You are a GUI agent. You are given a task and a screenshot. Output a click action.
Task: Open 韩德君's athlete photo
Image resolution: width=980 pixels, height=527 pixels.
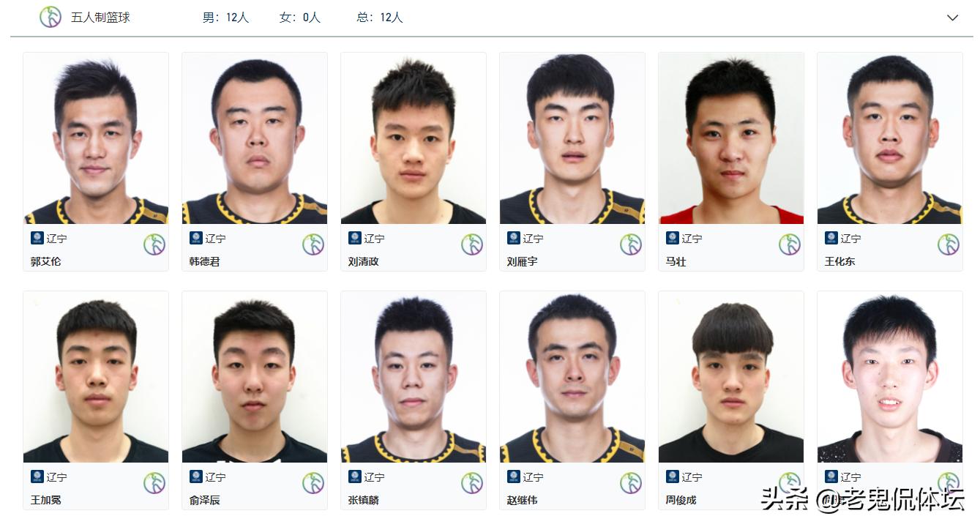[255, 138]
